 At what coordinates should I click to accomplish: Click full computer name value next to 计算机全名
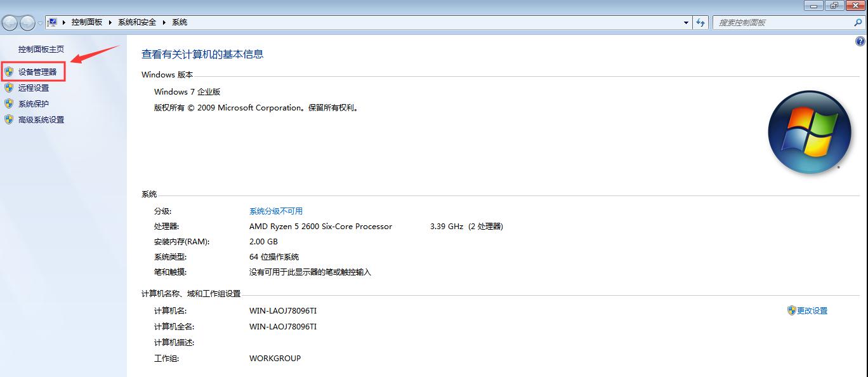pyautogui.click(x=283, y=326)
